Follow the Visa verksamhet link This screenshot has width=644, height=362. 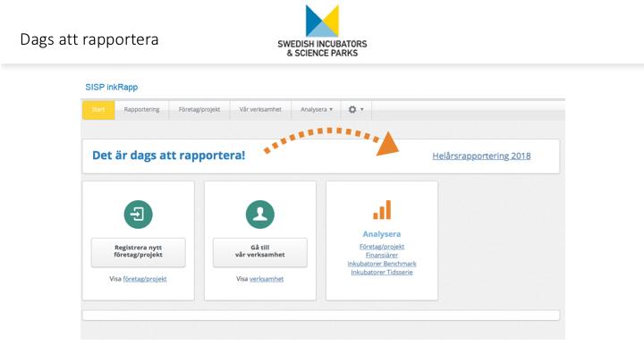pos(267,279)
